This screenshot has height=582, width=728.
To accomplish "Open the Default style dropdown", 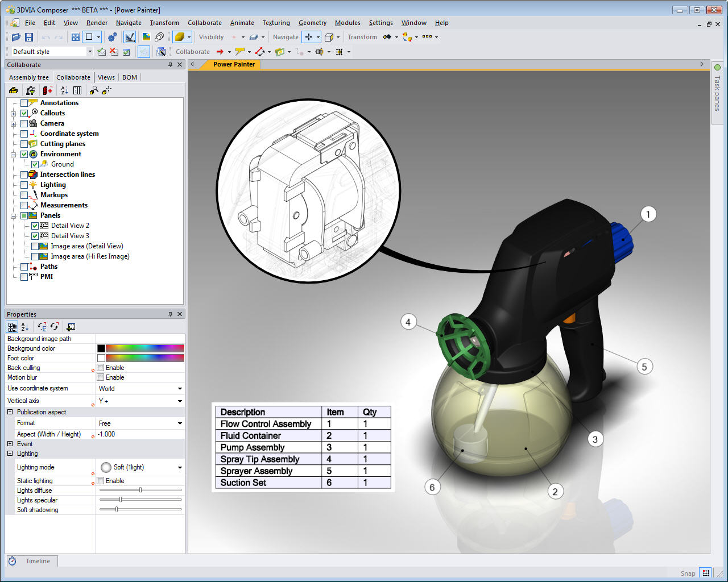I will pos(90,52).
